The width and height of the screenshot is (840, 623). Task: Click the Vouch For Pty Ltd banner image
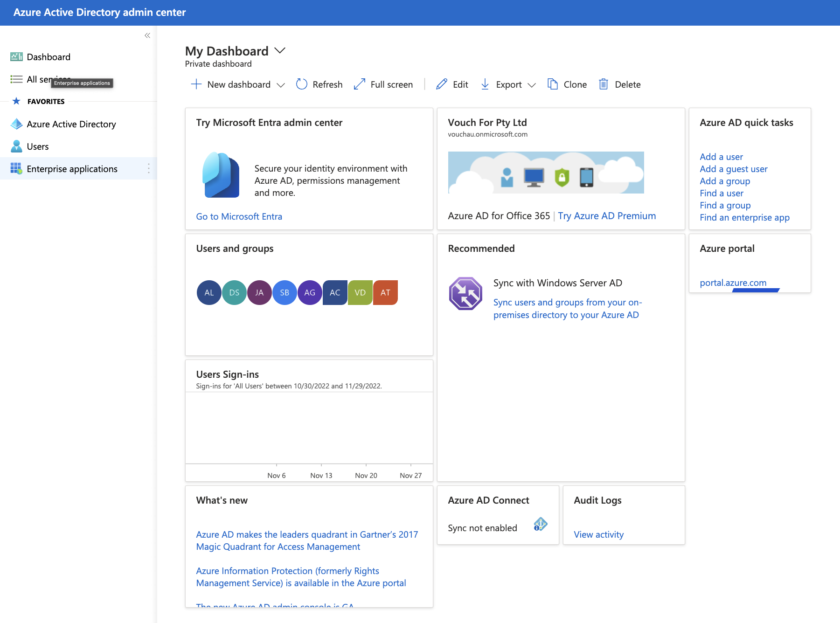546,173
